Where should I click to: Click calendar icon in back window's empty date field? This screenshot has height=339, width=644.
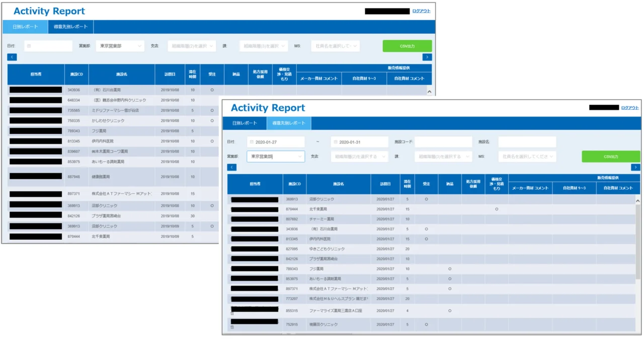point(29,46)
